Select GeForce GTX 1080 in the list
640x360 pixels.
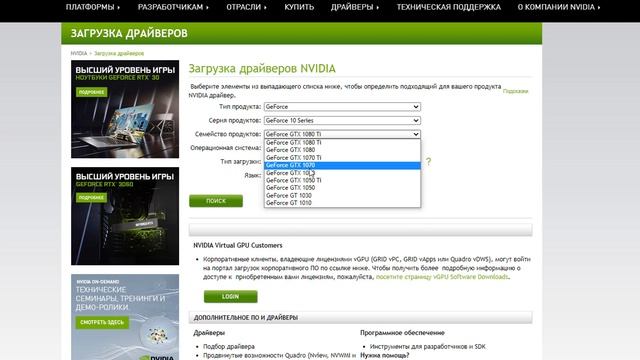click(x=342, y=150)
